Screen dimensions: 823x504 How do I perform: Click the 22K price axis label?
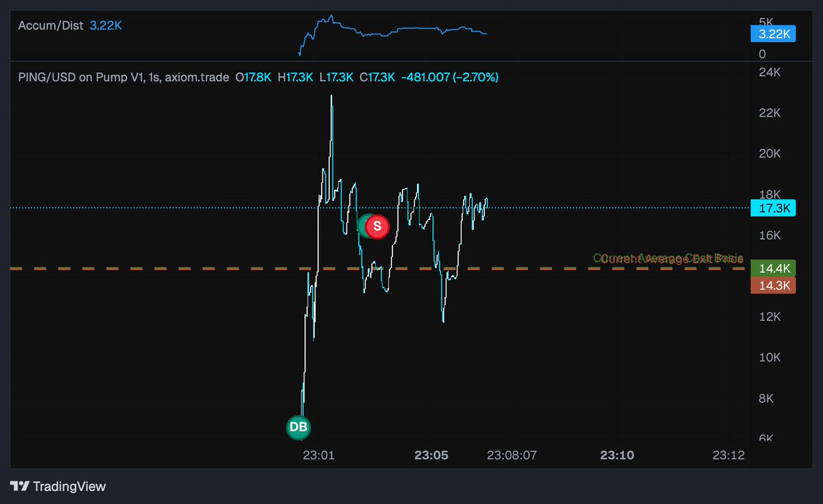point(770,113)
